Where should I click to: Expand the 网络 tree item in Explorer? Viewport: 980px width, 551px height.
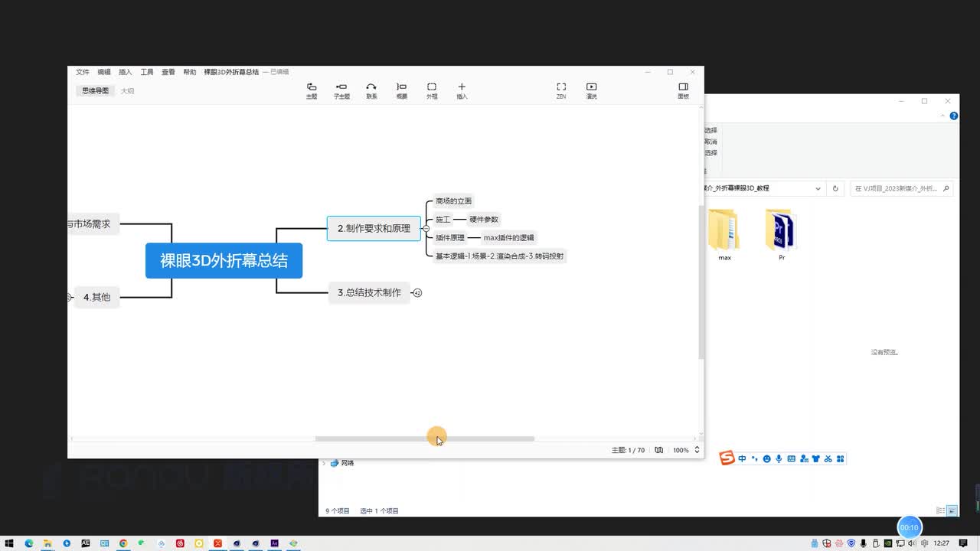324,463
